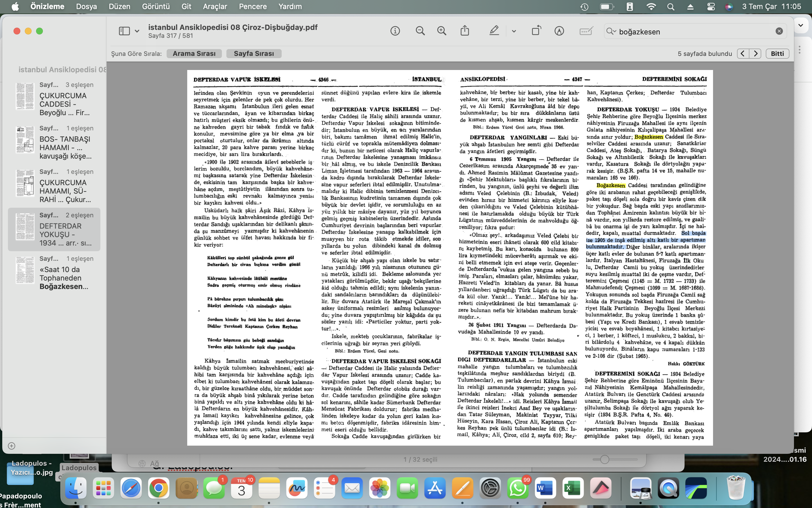
Task: Sort results by Sayfa Sırası
Action: (254, 53)
